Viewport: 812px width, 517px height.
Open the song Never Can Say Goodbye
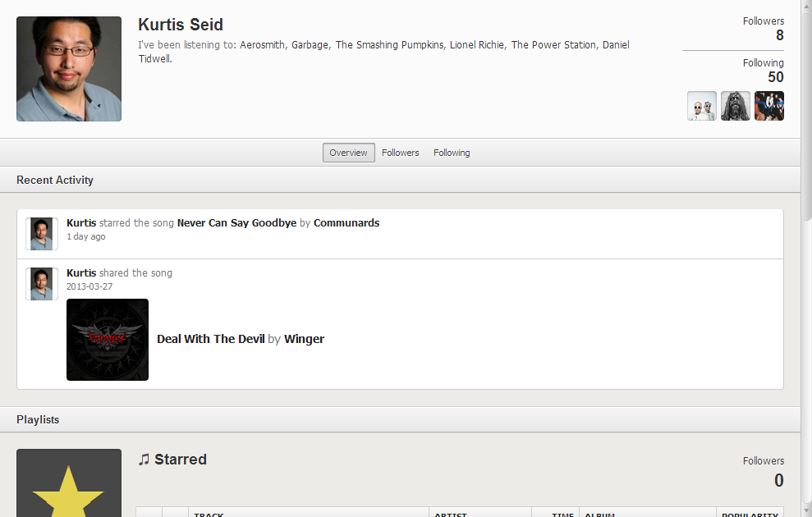(236, 223)
